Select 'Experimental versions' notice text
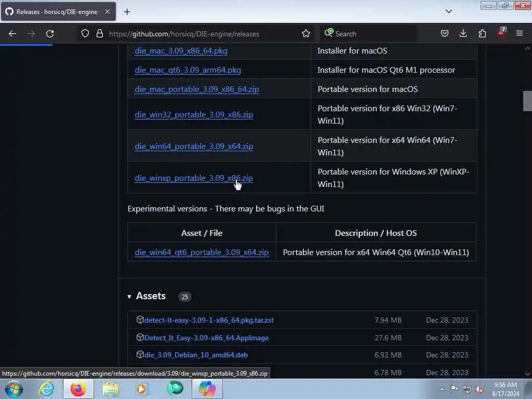Screen dimensions: 532x399 (226, 209)
